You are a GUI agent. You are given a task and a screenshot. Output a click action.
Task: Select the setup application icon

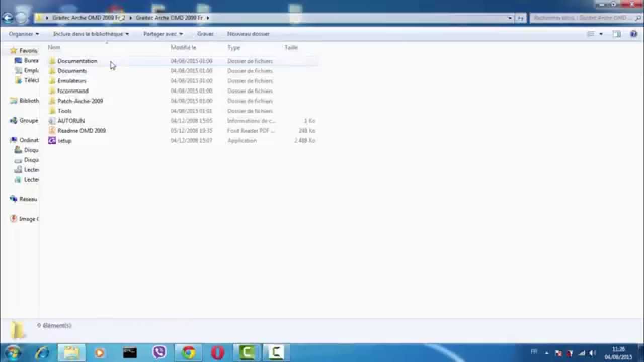(52, 140)
